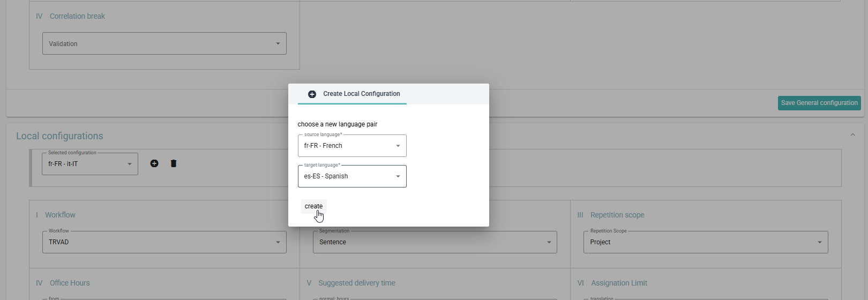Open the Workflow TRVAD dropdown
Image resolution: width=868 pixels, height=300 pixels.
tap(164, 242)
